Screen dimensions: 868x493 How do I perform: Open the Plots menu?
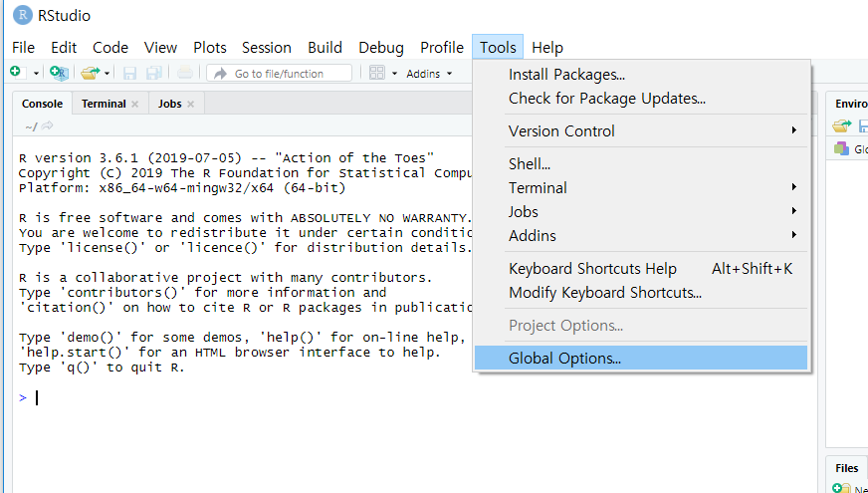coord(210,48)
